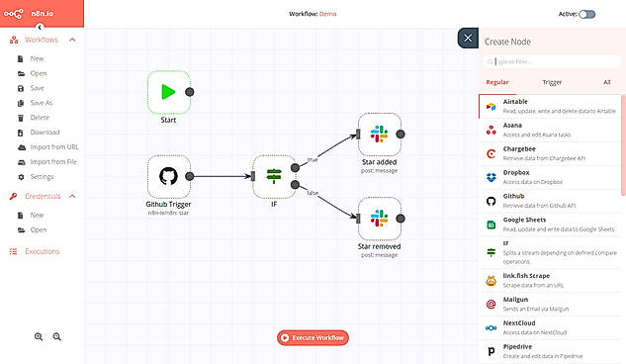Screen dimensions: 626x364
Task: Switch to the Regular nodes tab
Action: click(x=497, y=82)
